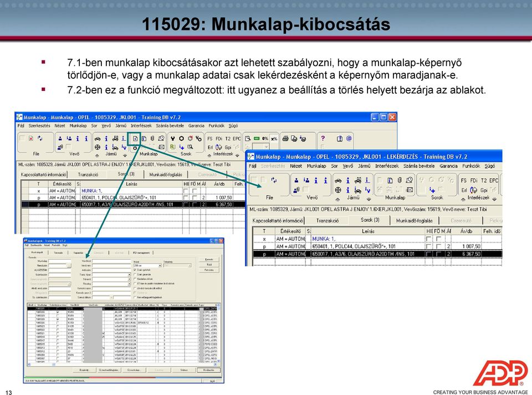This screenshot has width=532, height=395.
Task: Open the Garancia menu in LEKÉRDEZÉS window
Action: point(448,166)
